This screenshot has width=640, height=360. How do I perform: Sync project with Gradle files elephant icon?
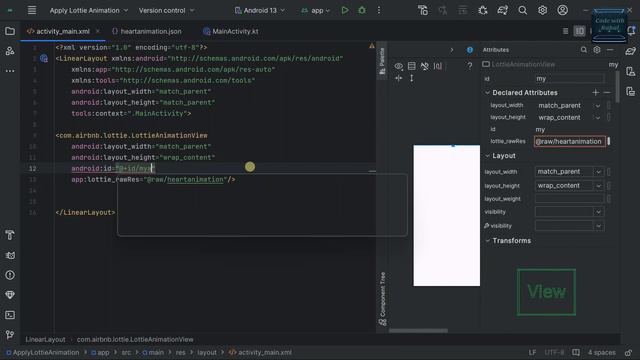pos(502,10)
